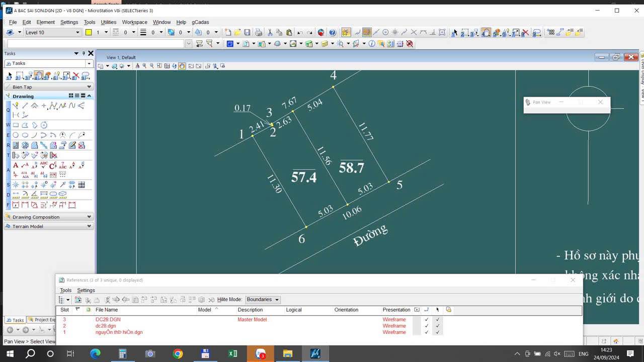The image size is (644, 362).
Task: Toggle the Snap checkmark for DC28.DGN reference
Action: 437,319
